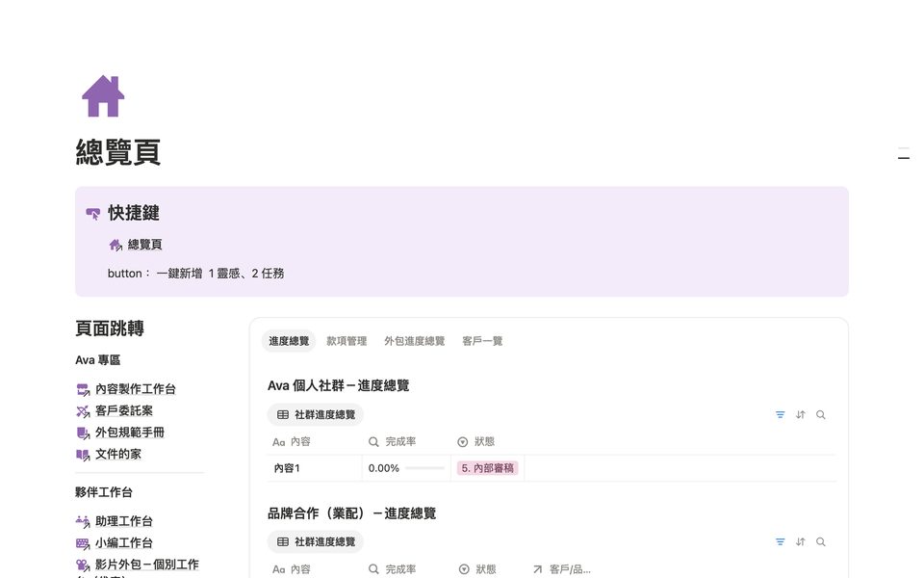Open sort for 品牌合作 table
Image resolution: width=924 pixels, height=578 pixels.
[800, 541]
